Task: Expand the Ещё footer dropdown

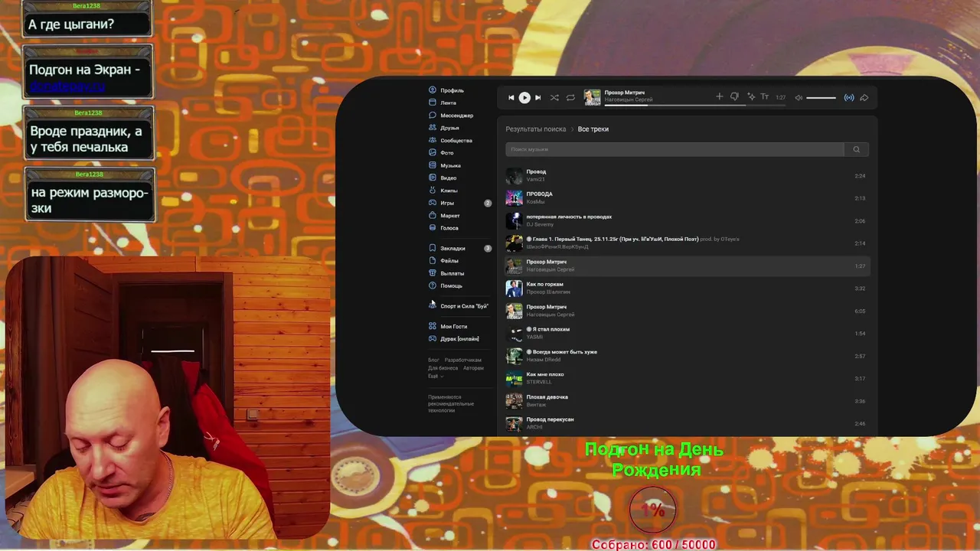Action: (x=435, y=376)
